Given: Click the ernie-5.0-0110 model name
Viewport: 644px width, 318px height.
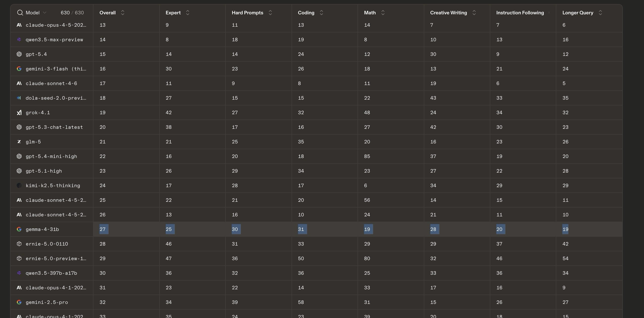Looking at the screenshot, I should 47,244.
